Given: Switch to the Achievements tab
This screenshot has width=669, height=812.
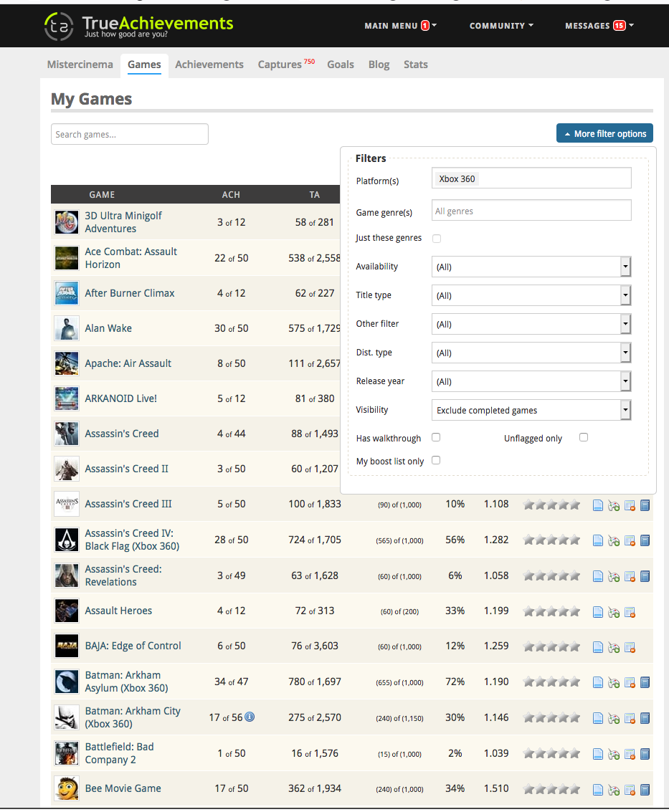Looking at the screenshot, I should pos(209,65).
